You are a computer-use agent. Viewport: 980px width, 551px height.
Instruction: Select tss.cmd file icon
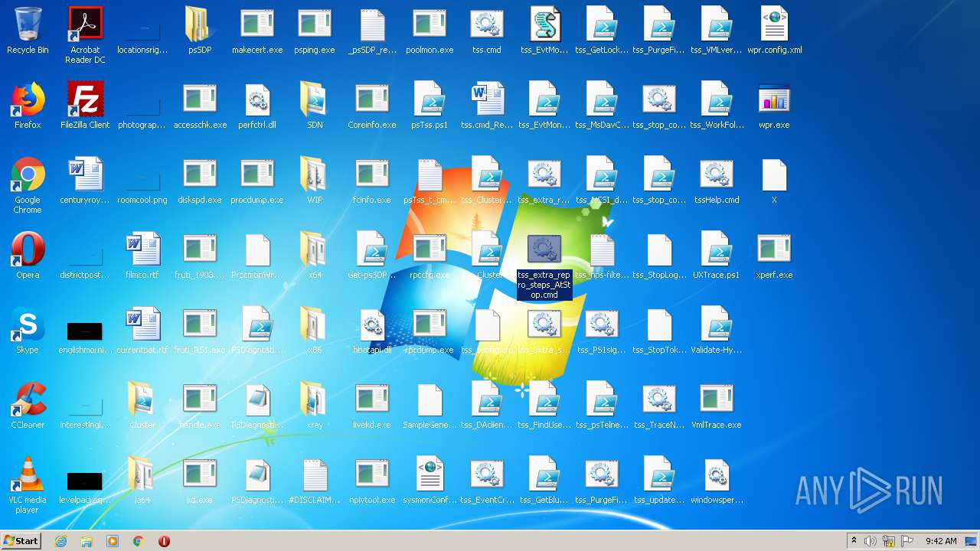[487, 25]
